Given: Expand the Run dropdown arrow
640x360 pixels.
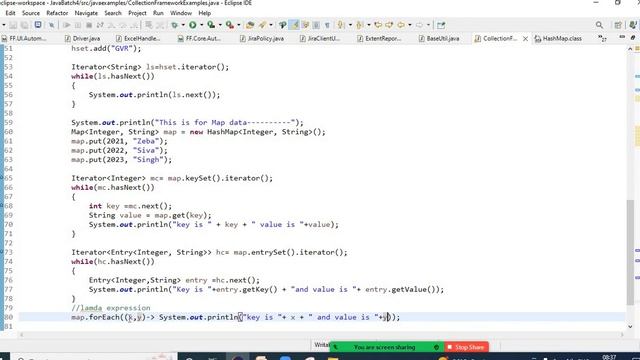Looking at the screenshot, I should coord(201,25).
